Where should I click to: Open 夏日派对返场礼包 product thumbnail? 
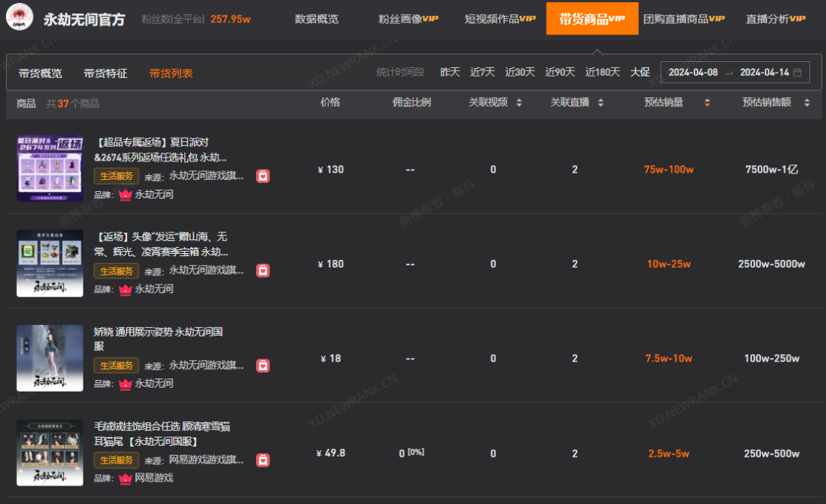(x=50, y=168)
